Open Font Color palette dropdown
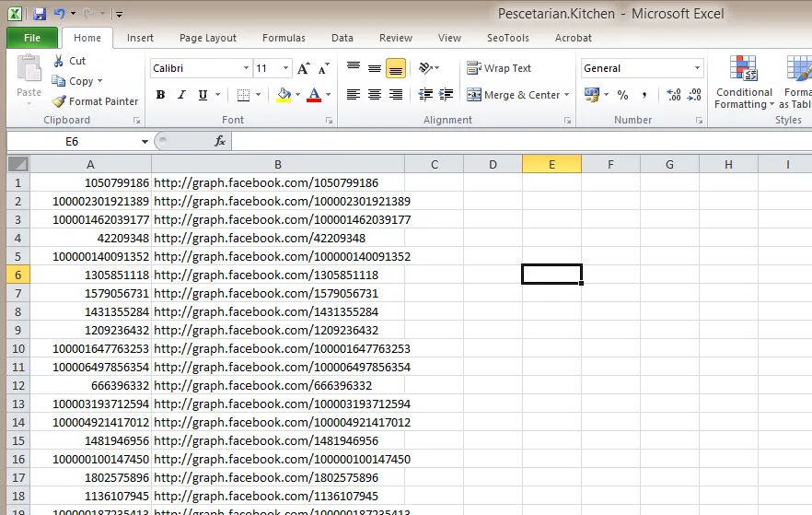This screenshot has height=515, width=812. coord(329,95)
